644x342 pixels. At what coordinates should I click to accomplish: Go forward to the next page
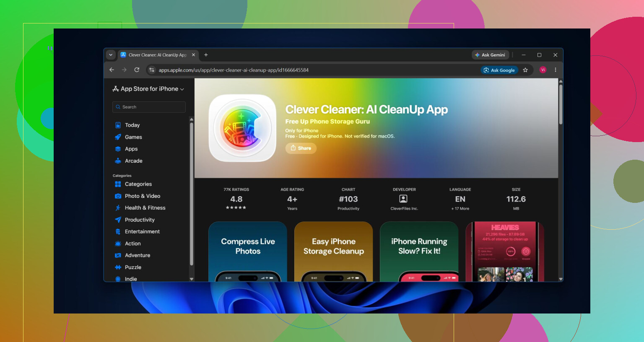tap(124, 70)
